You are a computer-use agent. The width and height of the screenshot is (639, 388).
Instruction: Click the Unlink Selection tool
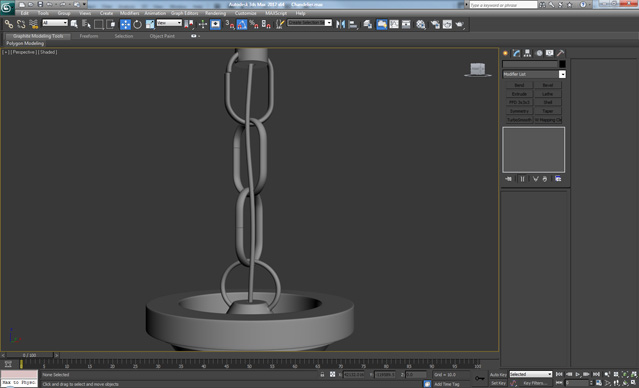coord(21,24)
